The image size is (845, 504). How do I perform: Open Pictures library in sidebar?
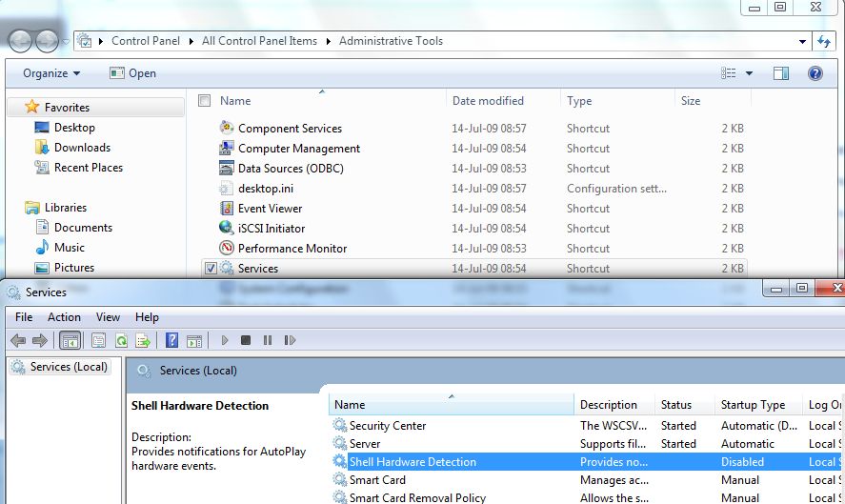[x=65, y=267]
